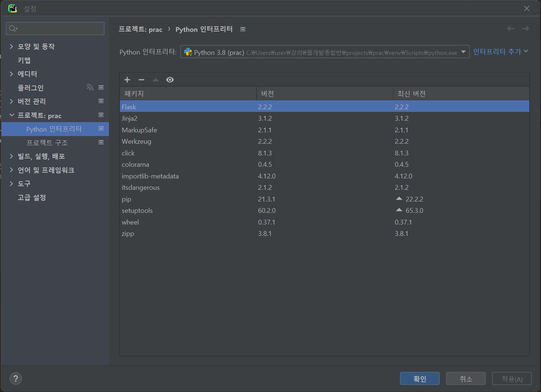
Task: Select the MarkupSafe package row
Action: (x=325, y=130)
